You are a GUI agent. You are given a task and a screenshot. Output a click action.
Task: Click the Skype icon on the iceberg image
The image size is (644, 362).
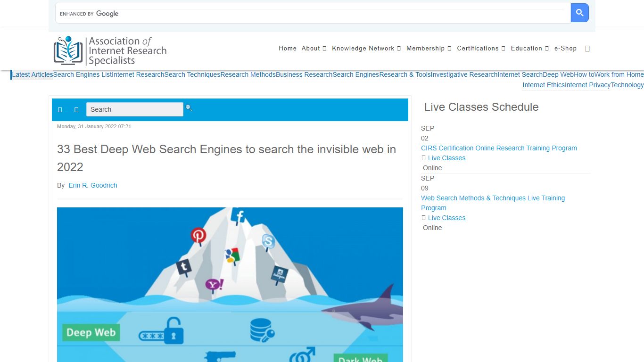point(268,242)
